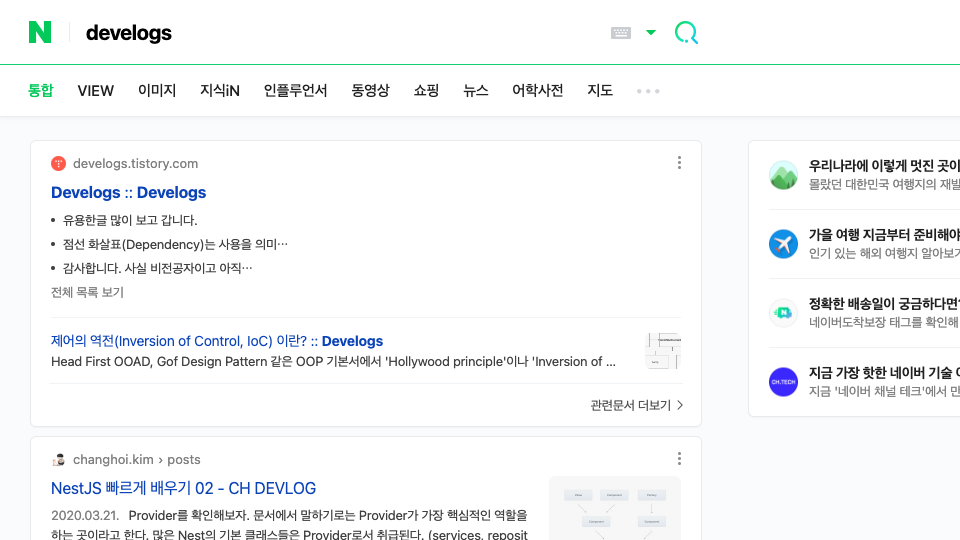Show more tabs via three dots
Screen dimensions: 960x540
tap(648, 91)
